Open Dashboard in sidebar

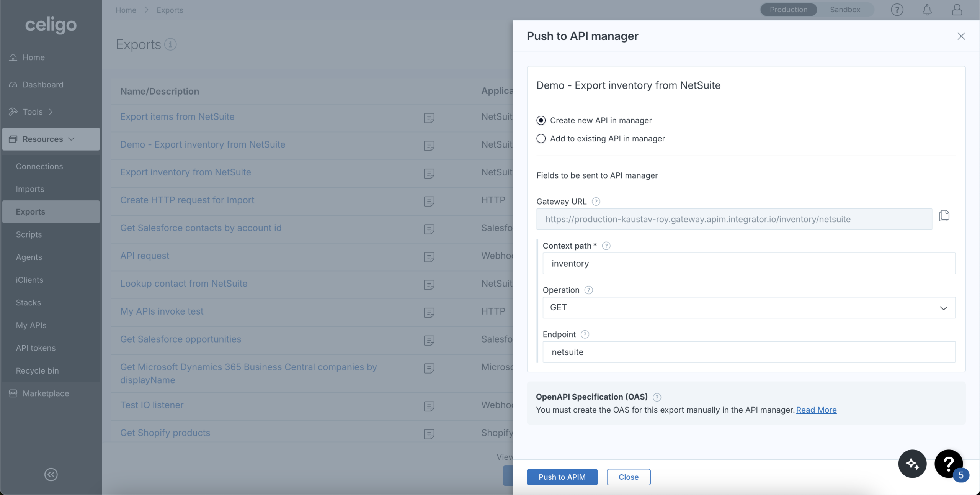(43, 85)
